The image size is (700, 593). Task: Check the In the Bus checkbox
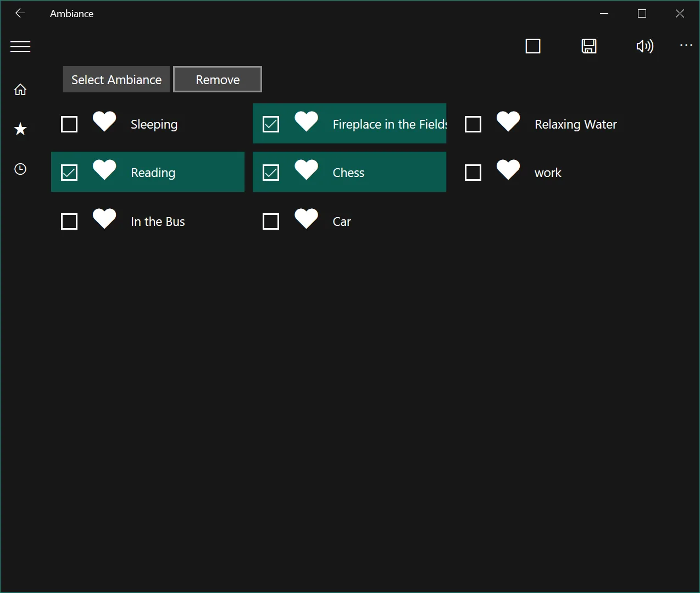click(69, 221)
